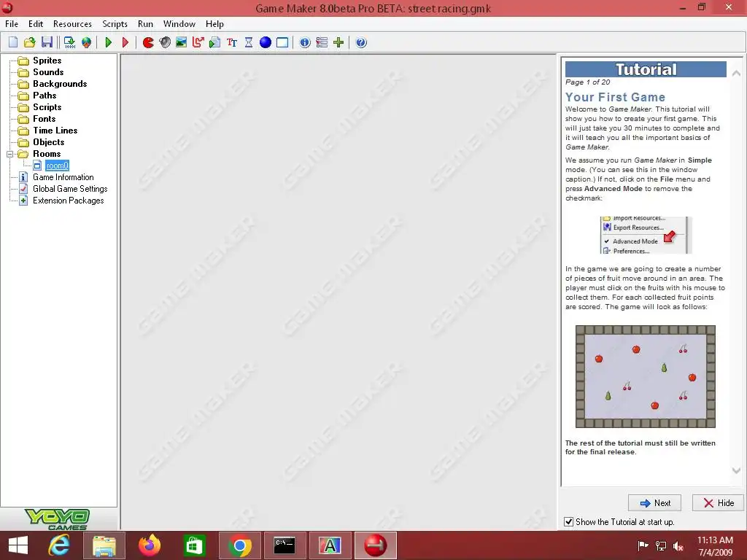Select the Objects folder in tree
The width and height of the screenshot is (747, 560).
coord(49,142)
